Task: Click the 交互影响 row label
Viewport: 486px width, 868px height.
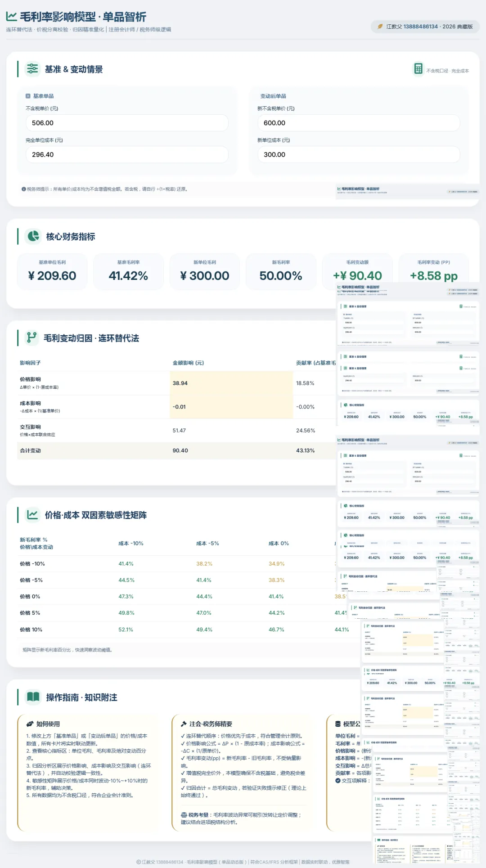Action: (30, 427)
